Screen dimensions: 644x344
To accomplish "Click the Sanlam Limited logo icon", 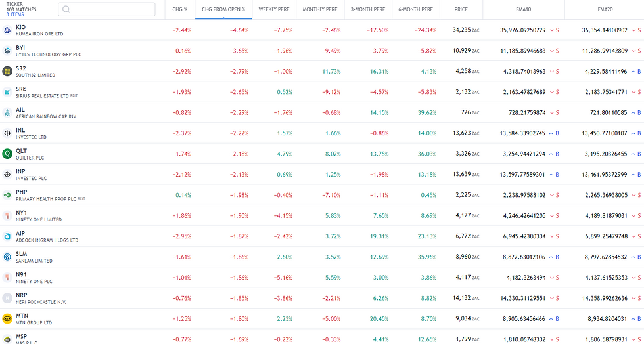I will [x=7, y=257].
